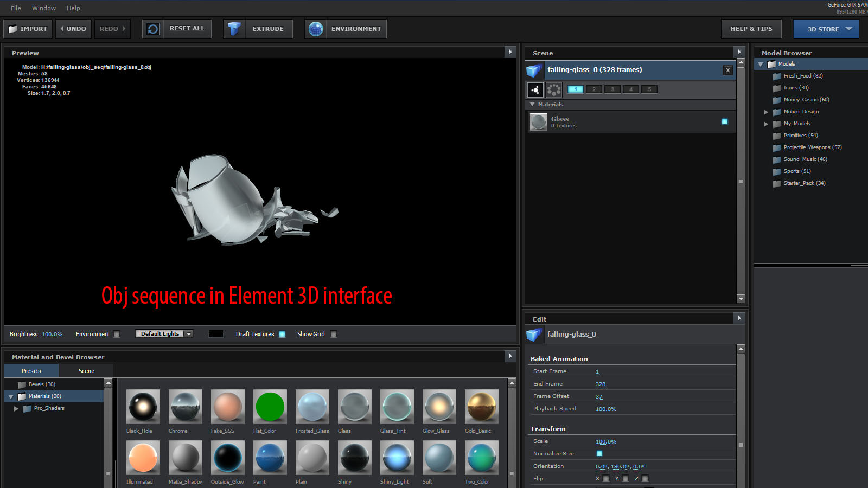Screen dimensions: 868x488
Task: Switch to the Presets tab
Action: tap(31, 371)
